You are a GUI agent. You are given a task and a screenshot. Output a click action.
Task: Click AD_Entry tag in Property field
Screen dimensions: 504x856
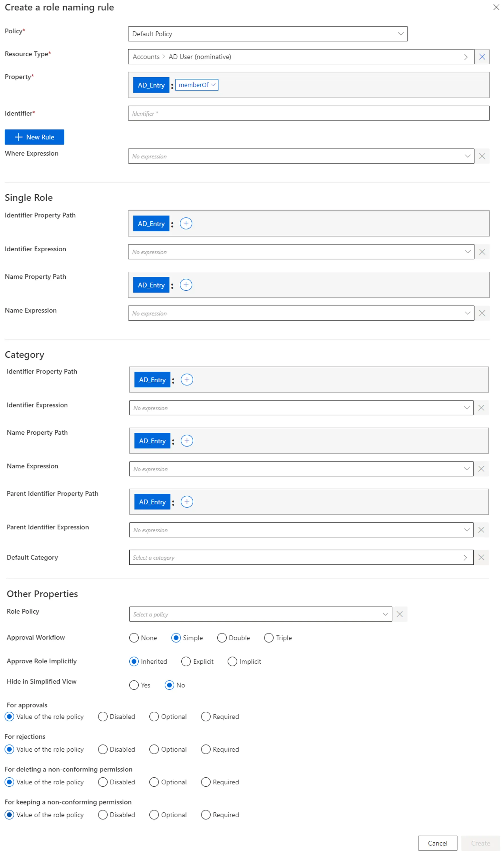point(151,85)
